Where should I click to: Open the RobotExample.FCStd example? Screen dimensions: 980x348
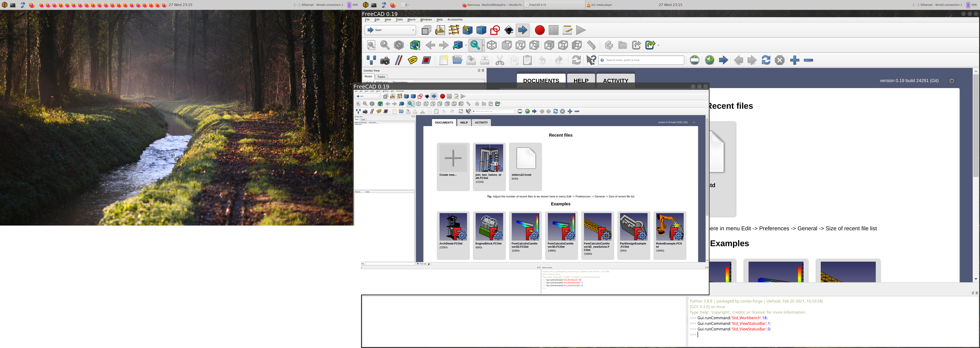point(670,235)
